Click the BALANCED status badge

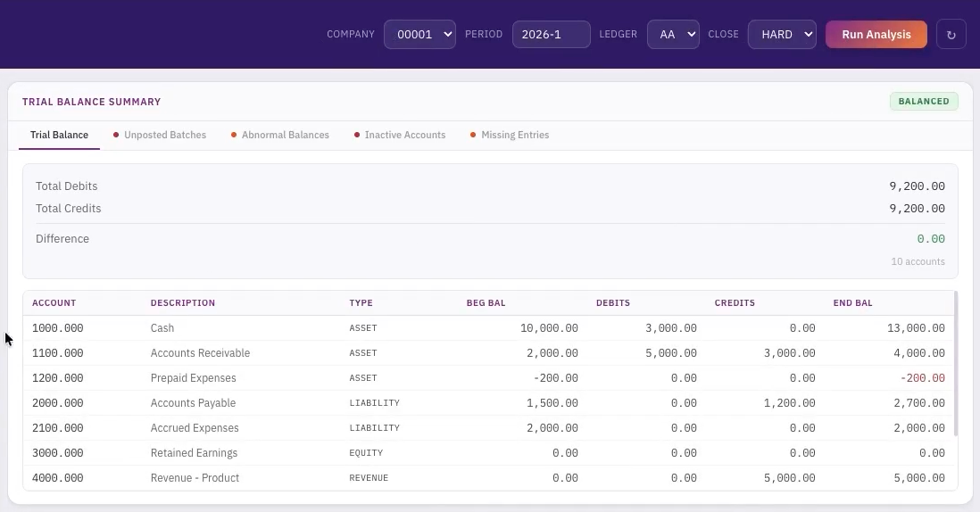tap(923, 102)
